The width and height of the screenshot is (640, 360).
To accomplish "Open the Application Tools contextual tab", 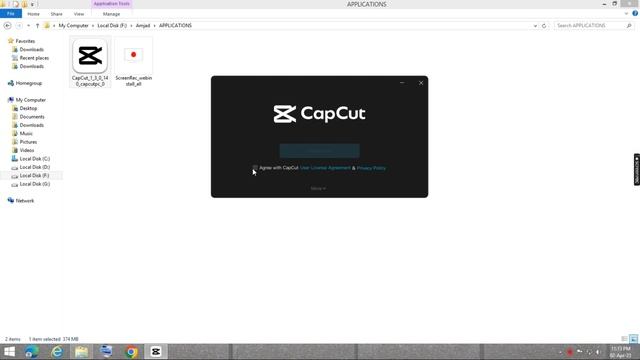I will 111,4.
